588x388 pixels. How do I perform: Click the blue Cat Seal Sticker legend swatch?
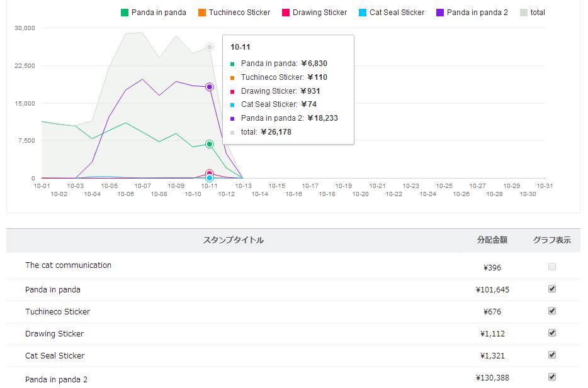click(363, 13)
